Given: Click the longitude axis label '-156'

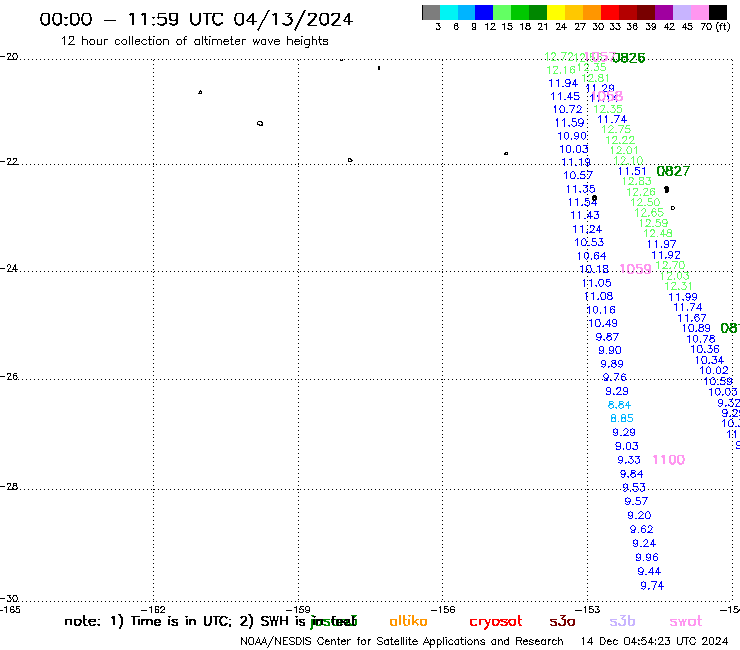Looking at the screenshot, I should point(443,609).
